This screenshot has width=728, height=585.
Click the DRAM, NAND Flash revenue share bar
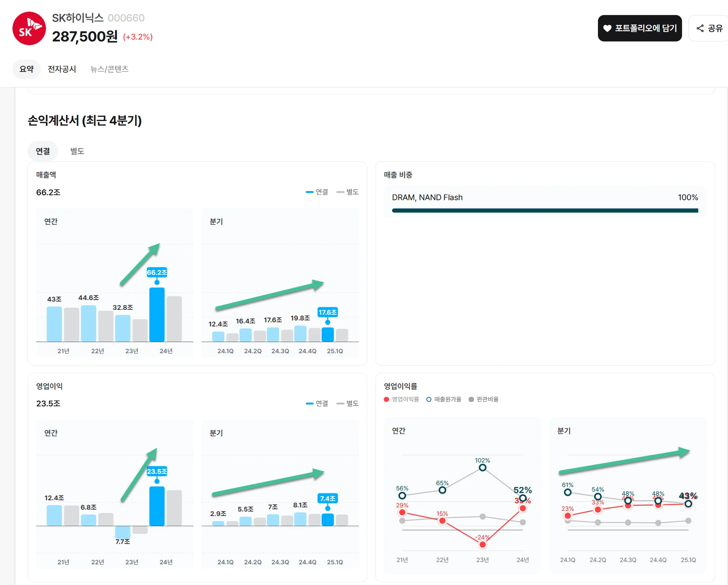pyautogui.click(x=544, y=210)
